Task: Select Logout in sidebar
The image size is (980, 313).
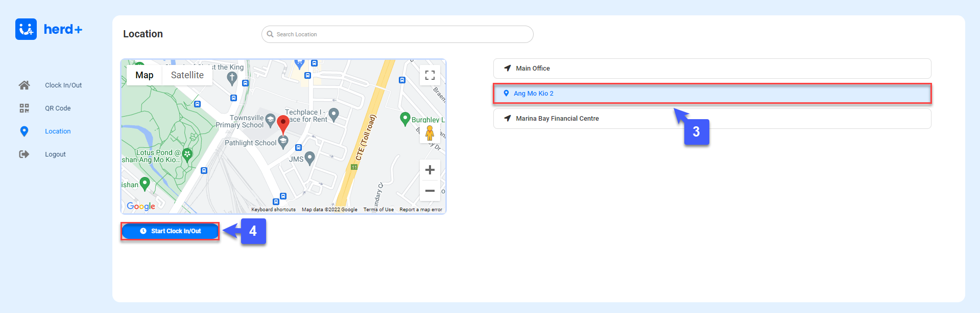Action: click(x=55, y=154)
